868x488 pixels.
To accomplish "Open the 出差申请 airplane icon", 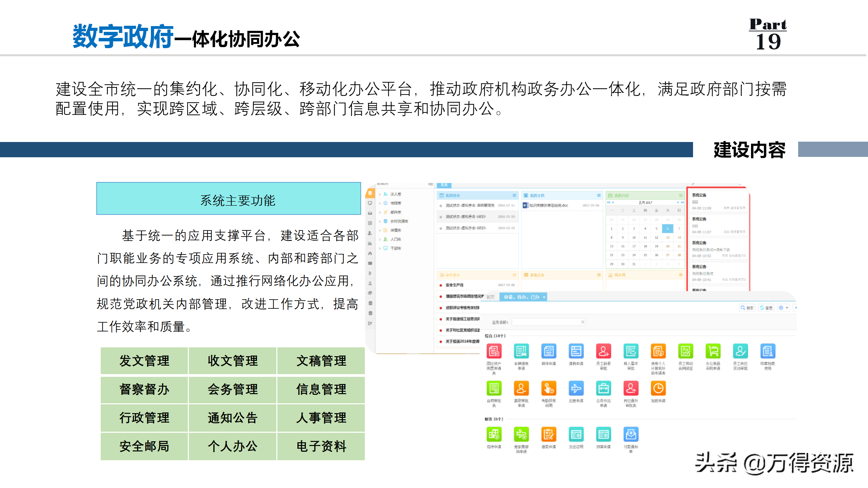I will [576, 388].
